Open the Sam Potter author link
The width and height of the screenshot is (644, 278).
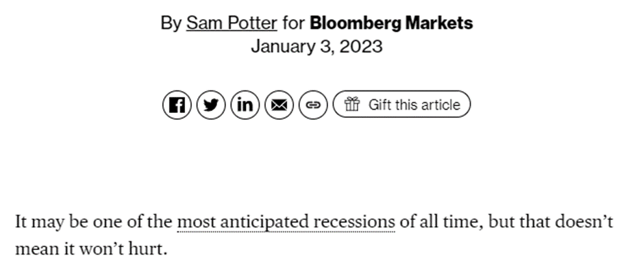(x=232, y=23)
